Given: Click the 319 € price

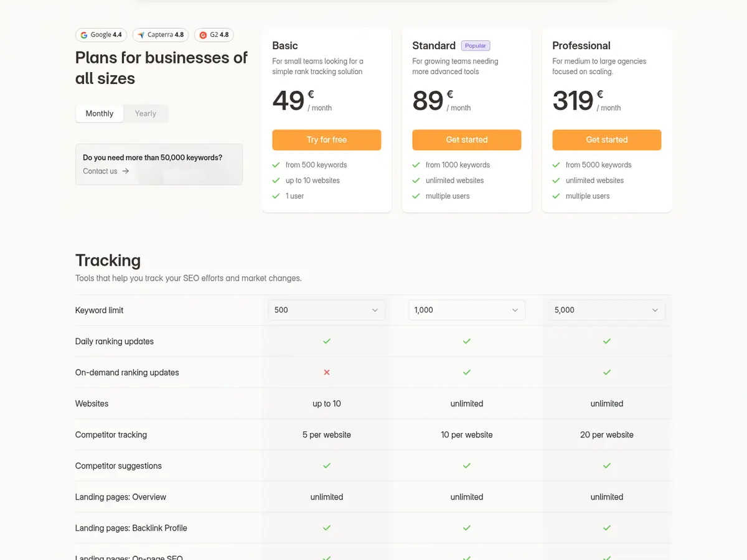Looking at the screenshot, I should pos(586,100).
